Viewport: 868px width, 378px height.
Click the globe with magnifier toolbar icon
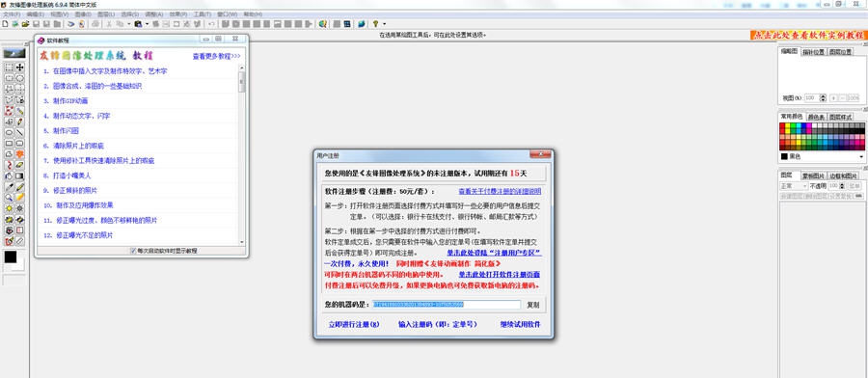click(322, 24)
